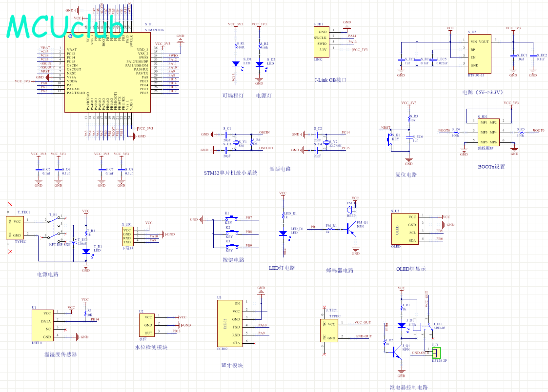Select the S_Y1 8M crystal oscillator
548x392 pixels.
pyautogui.click(x=236, y=142)
